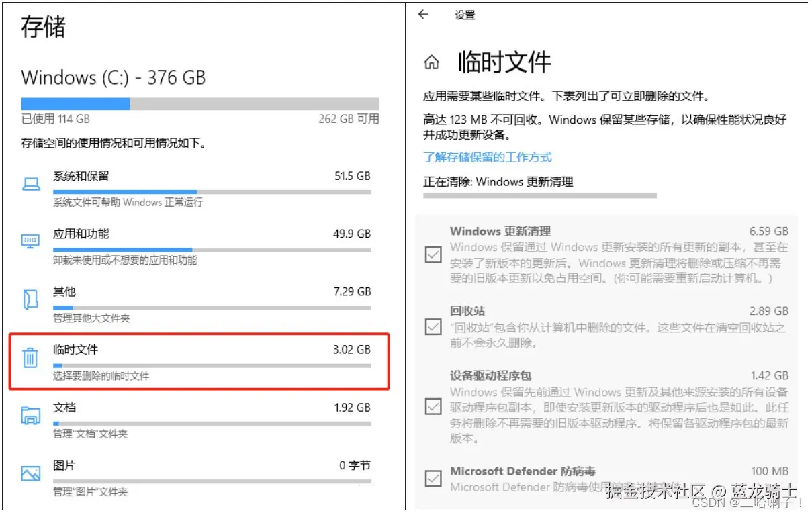812x515 pixels.
Task: Toggle the Microsoft Defender 防病毒 checkbox
Action: pos(433,478)
